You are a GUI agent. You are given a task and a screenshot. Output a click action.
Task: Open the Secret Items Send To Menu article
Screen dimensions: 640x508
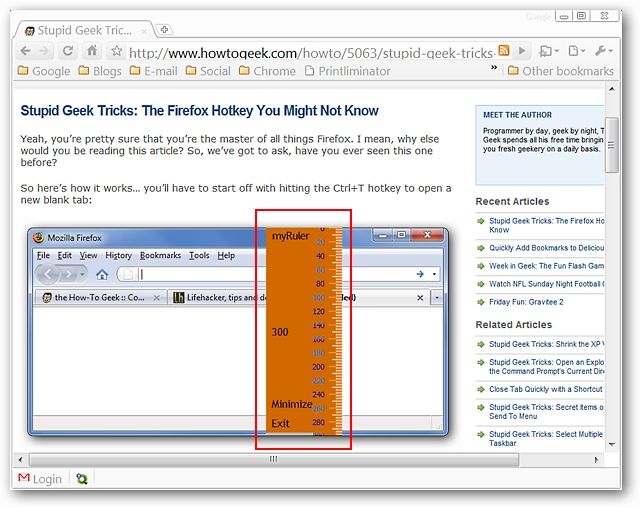coord(547,412)
